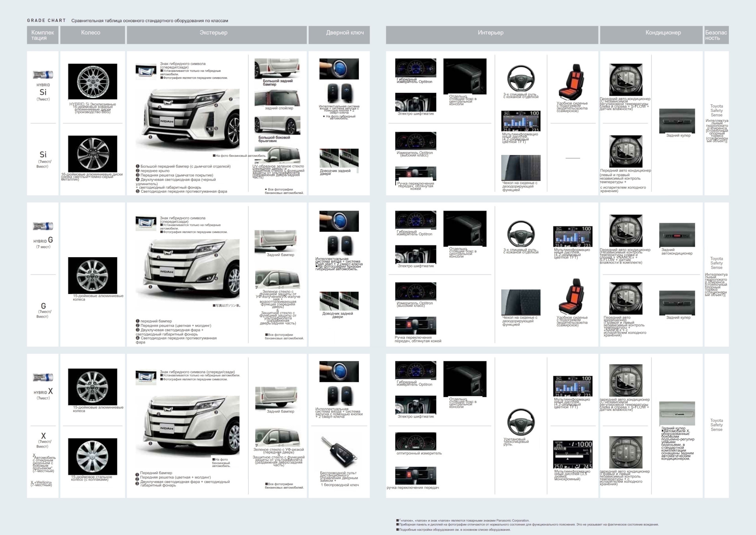
Task: Select the Безопасность column header
Action: 716,35
